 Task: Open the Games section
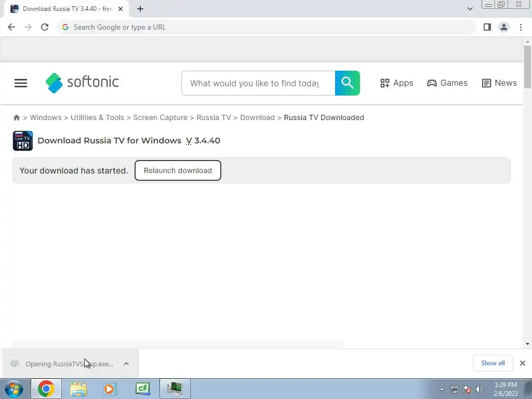447,83
